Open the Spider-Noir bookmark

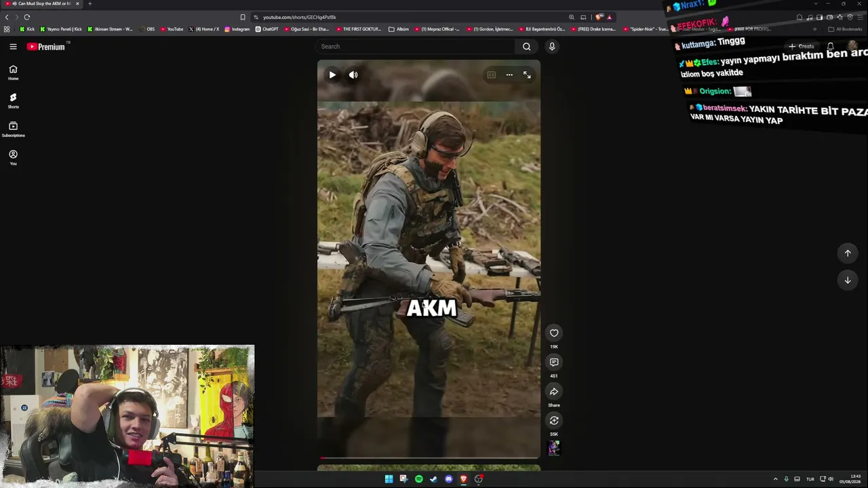click(645, 29)
